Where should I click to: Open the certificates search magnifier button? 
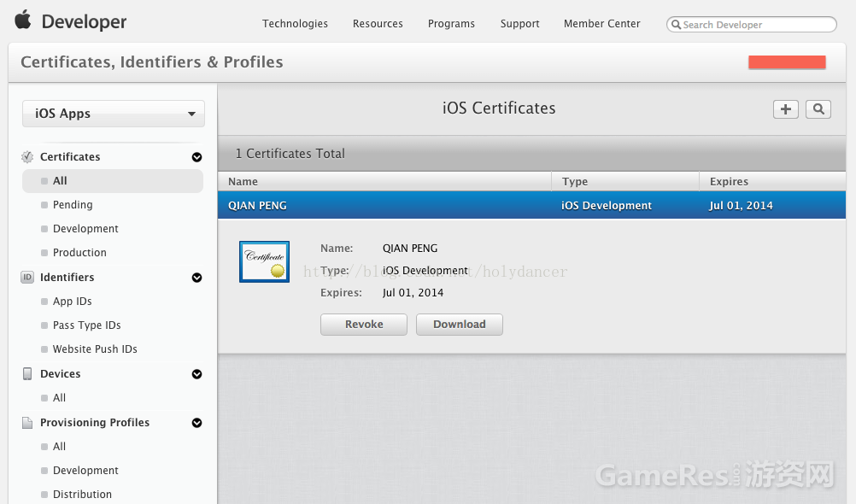[818, 109]
